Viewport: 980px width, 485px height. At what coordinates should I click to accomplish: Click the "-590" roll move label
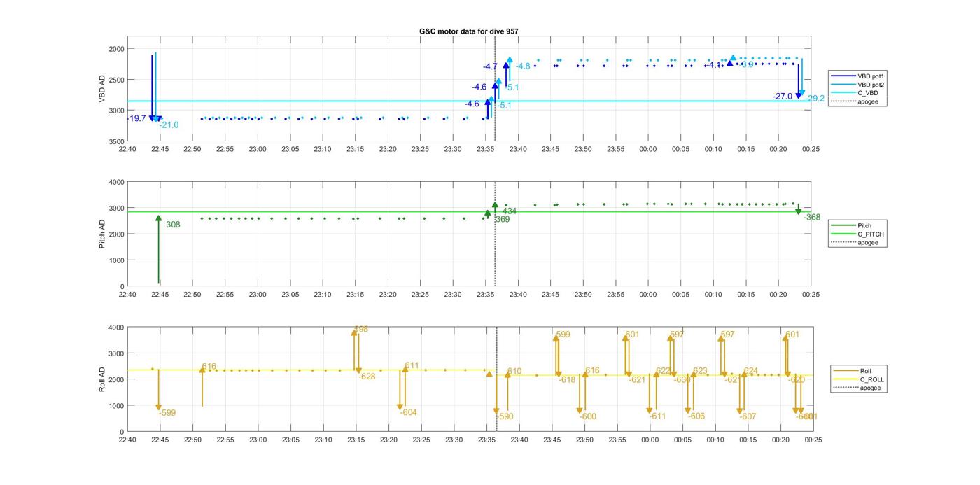[505, 416]
